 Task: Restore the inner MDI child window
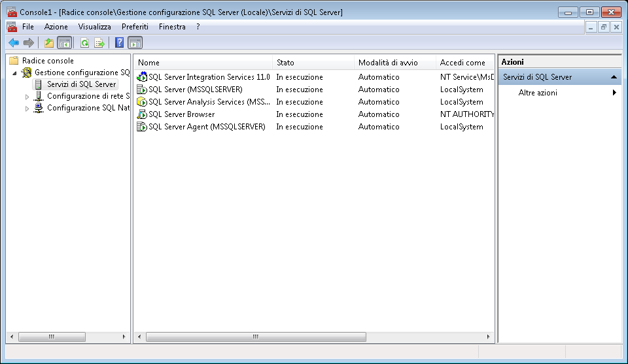[x=604, y=27]
